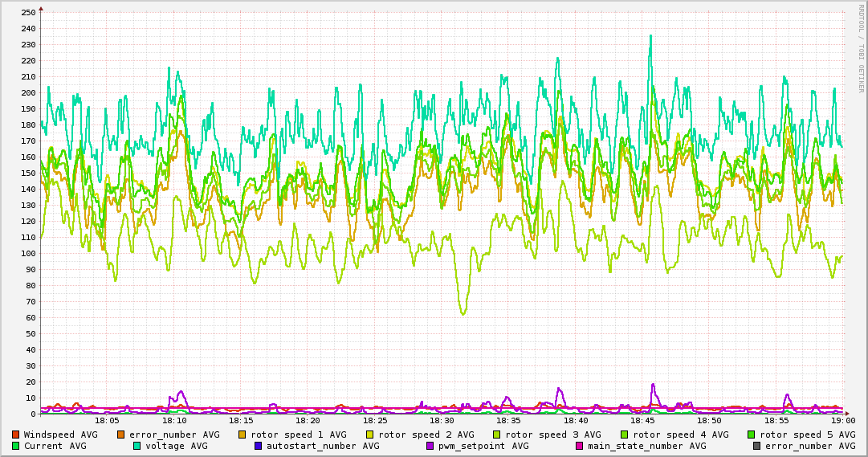
Task: Click the 18:15 time axis label
Action: coord(241,422)
